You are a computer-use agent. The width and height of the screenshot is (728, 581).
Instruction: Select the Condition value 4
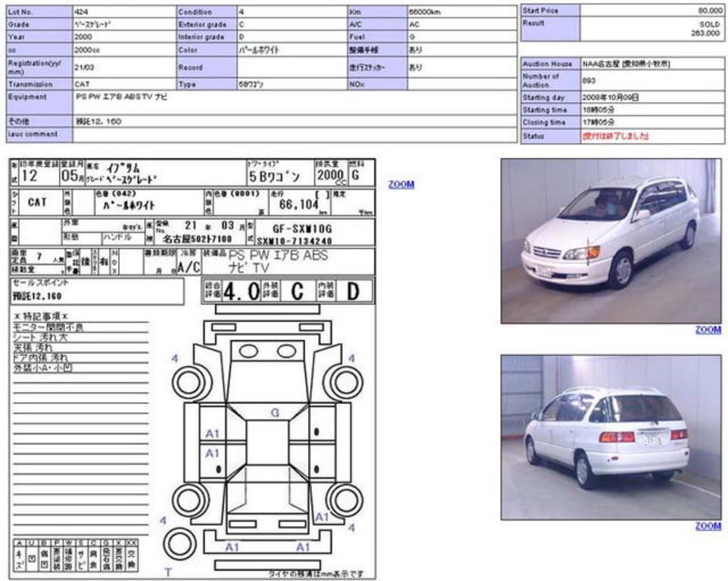(x=241, y=11)
